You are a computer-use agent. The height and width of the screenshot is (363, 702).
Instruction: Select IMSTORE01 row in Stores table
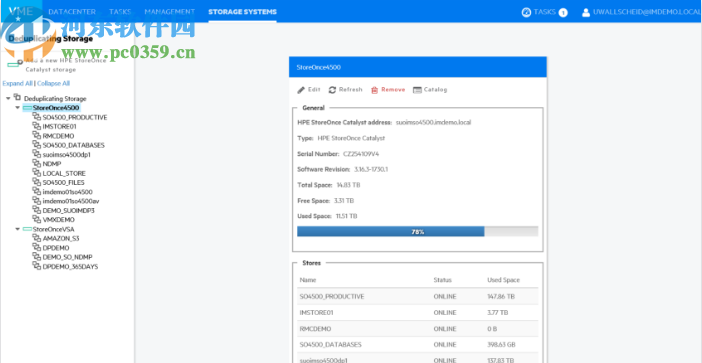[417, 312]
